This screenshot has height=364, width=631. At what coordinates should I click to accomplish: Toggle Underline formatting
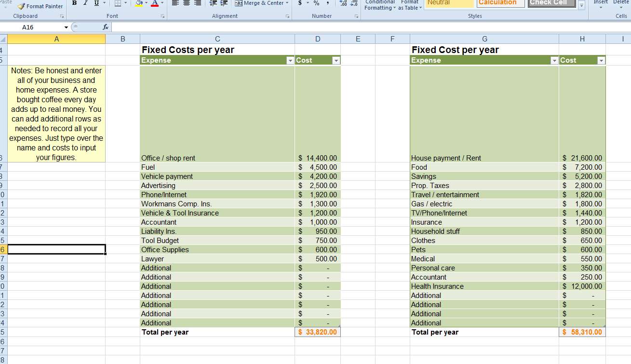coord(96,3)
